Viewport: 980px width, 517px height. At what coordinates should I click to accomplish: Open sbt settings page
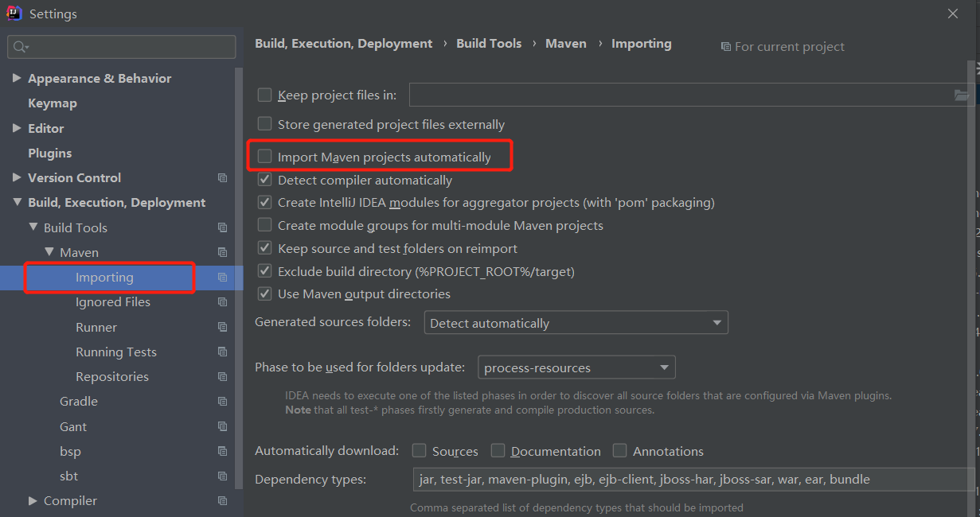tap(68, 476)
